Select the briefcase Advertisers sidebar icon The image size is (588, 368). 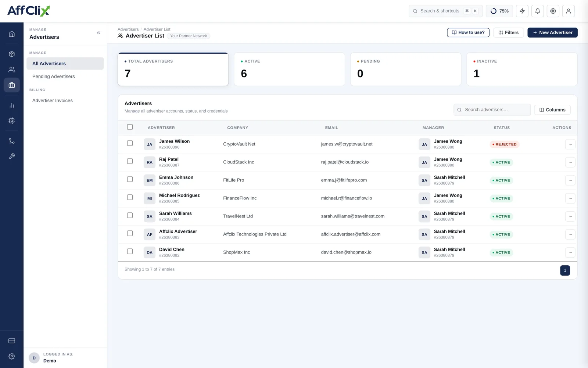[12, 85]
